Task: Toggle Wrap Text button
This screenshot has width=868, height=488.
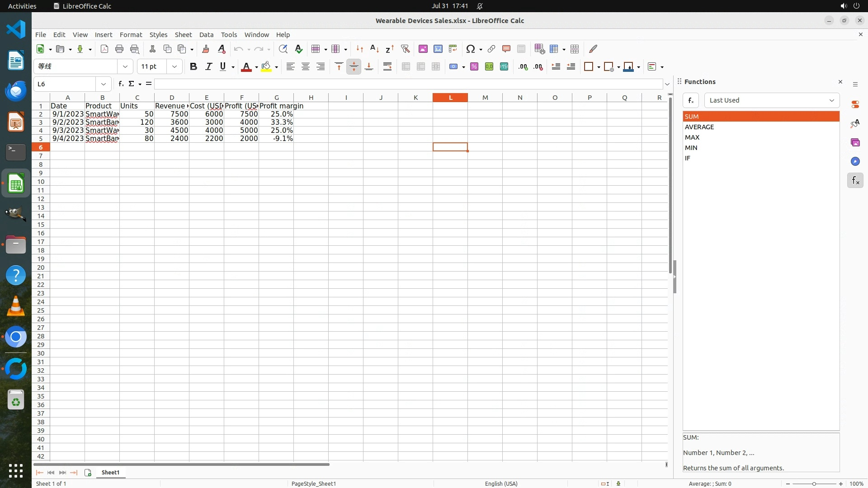Action: pyautogui.click(x=387, y=66)
